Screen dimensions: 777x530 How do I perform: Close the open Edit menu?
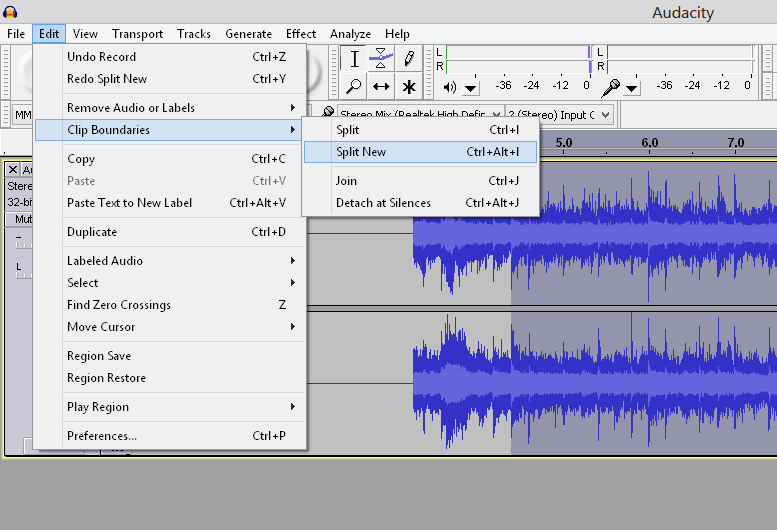tap(49, 34)
